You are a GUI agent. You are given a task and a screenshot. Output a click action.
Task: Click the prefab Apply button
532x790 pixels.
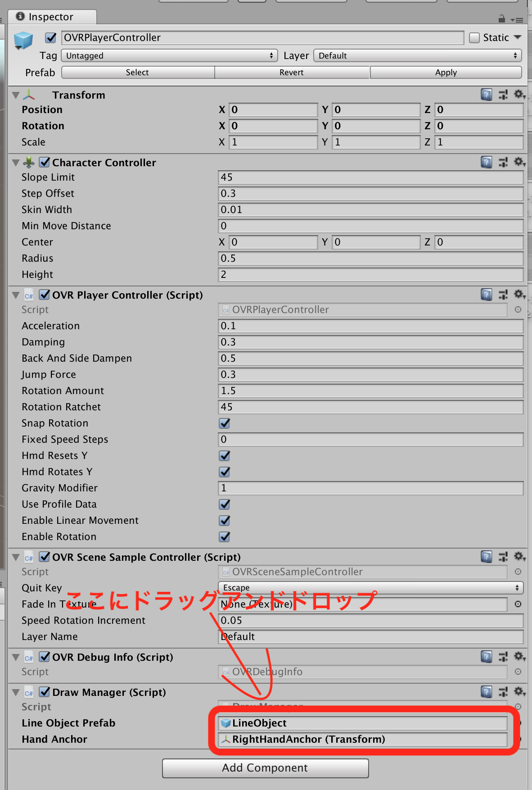[446, 72]
